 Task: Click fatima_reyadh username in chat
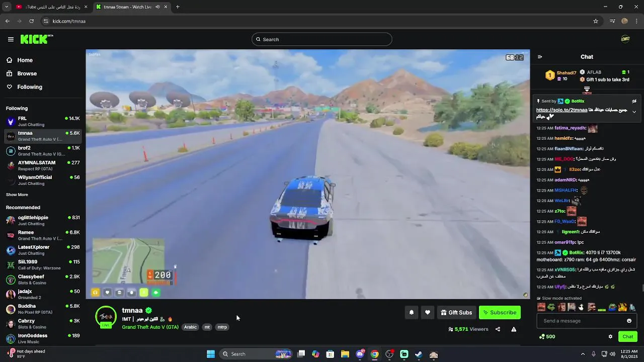[570, 128]
